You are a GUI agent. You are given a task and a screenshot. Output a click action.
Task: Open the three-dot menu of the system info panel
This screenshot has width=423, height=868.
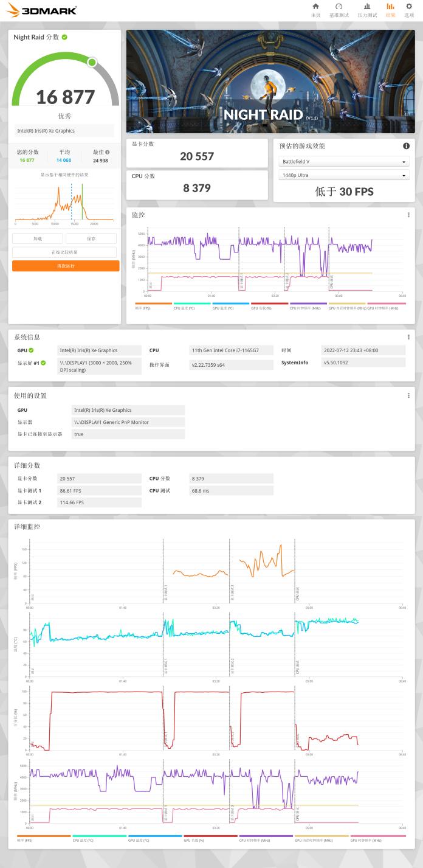tap(408, 337)
